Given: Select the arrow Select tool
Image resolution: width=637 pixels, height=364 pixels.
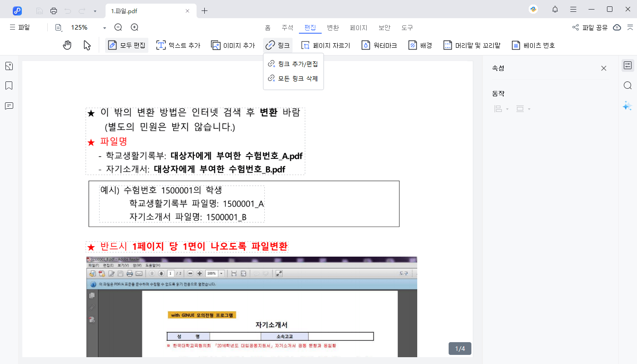Looking at the screenshot, I should [87, 45].
